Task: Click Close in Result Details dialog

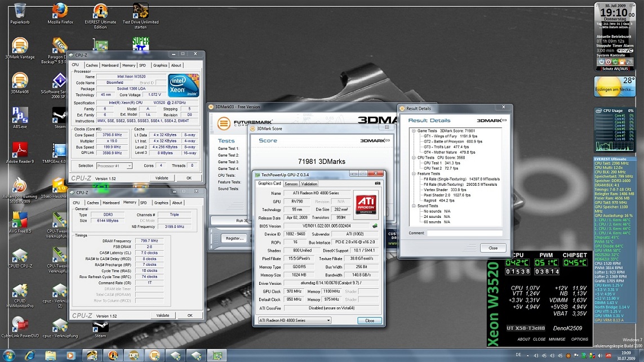Action: point(493,248)
